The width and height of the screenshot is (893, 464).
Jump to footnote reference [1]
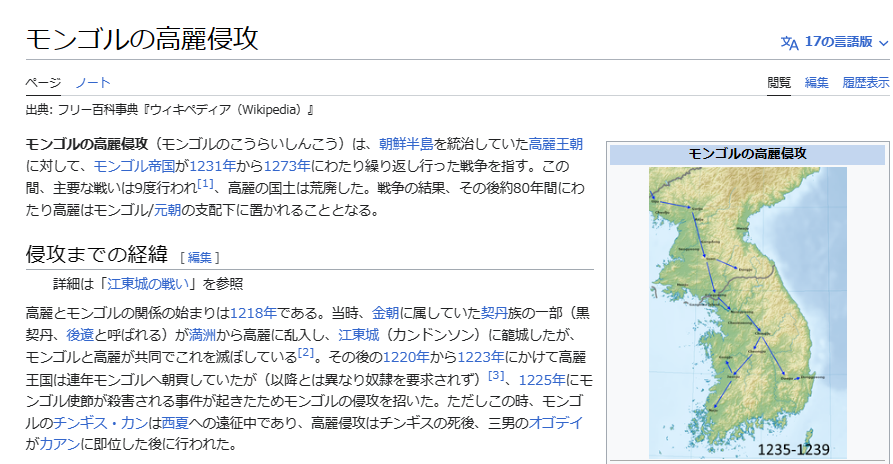[x=206, y=184]
